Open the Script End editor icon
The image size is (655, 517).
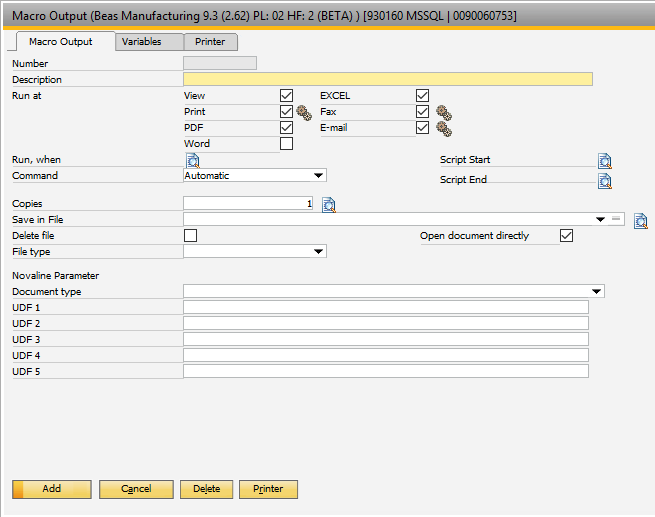(605, 181)
